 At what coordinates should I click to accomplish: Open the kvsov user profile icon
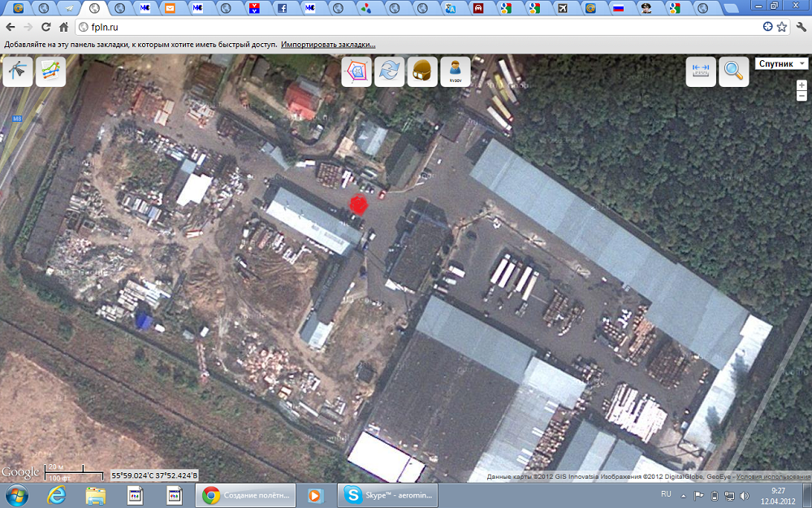pyautogui.click(x=455, y=72)
